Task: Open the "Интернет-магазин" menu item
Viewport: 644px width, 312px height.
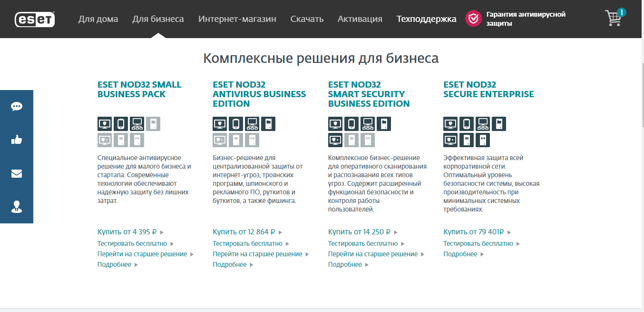Action: pyautogui.click(x=237, y=19)
